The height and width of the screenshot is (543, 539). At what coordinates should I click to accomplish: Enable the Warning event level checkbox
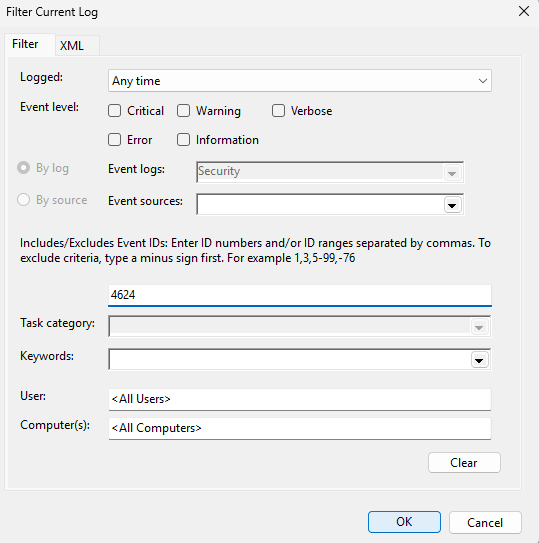tap(183, 111)
